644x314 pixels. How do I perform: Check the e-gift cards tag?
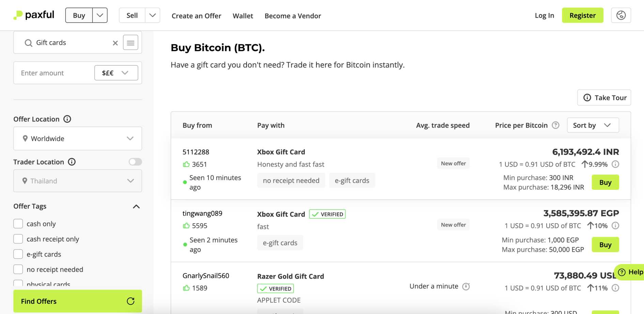(x=18, y=254)
